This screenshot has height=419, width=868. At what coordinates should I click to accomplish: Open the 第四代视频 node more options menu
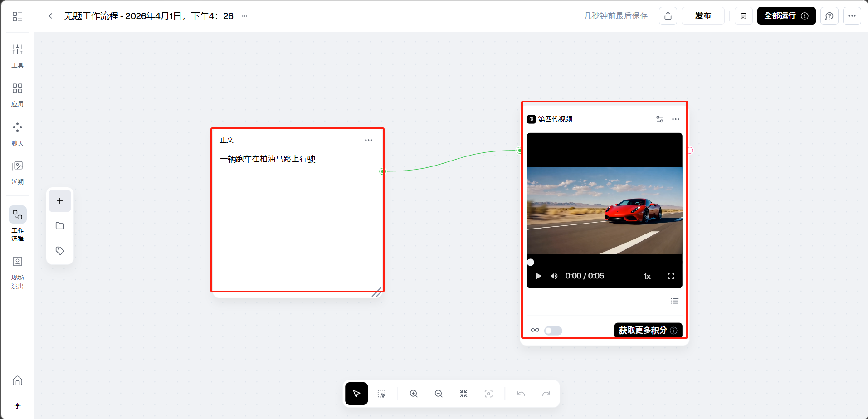pyautogui.click(x=676, y=119)
